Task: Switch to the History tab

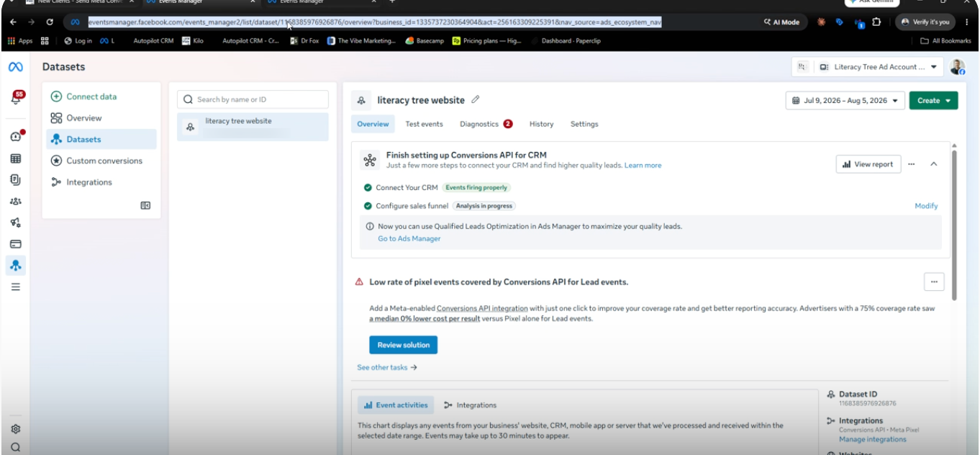Action: tap(541, 124)
